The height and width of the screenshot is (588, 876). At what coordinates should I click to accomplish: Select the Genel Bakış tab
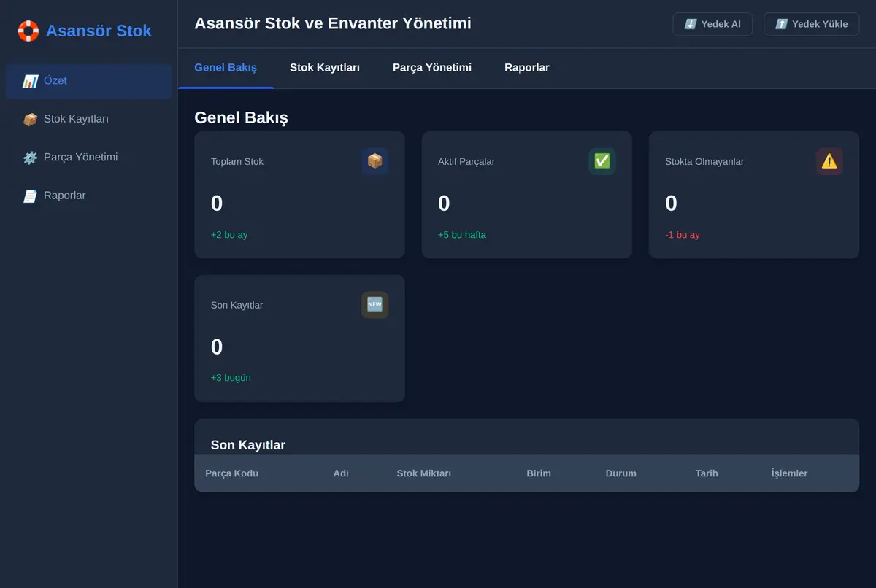click(x=226, y=68)
